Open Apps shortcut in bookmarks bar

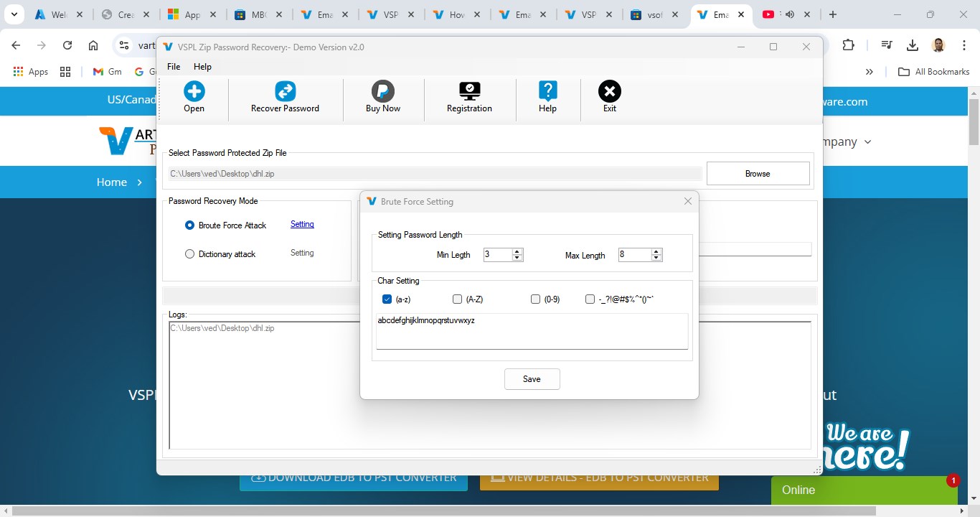(x=31, y=72)
